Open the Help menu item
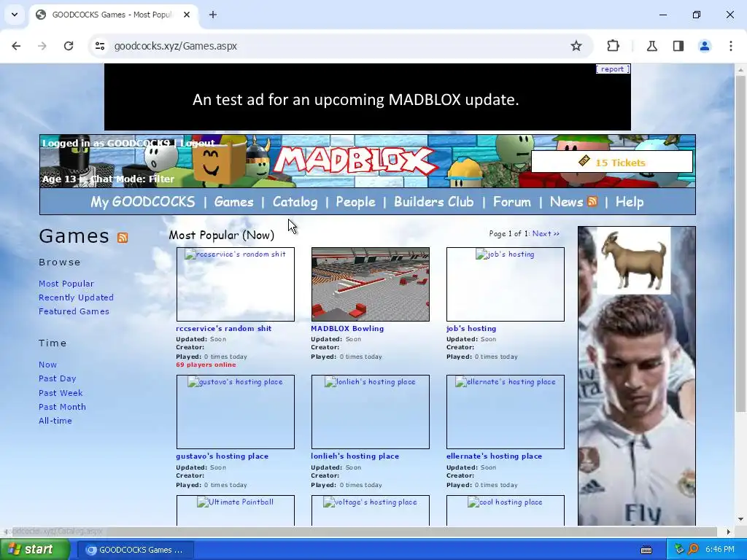The image size is (747, 560). point(630,202)
